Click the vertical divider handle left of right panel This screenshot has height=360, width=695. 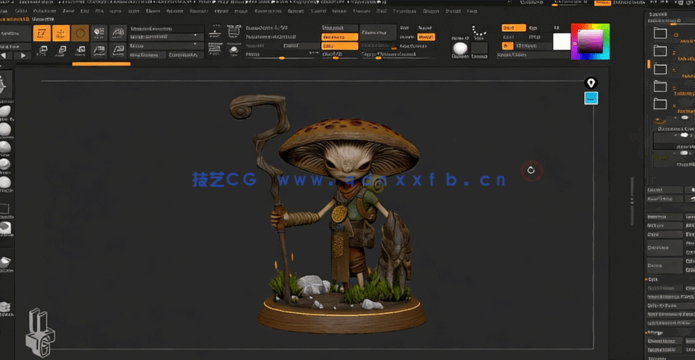(x=632, y=200)
